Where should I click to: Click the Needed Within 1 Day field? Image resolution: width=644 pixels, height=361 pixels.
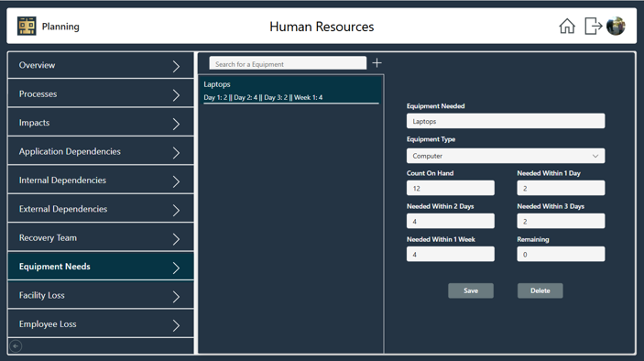561,188
